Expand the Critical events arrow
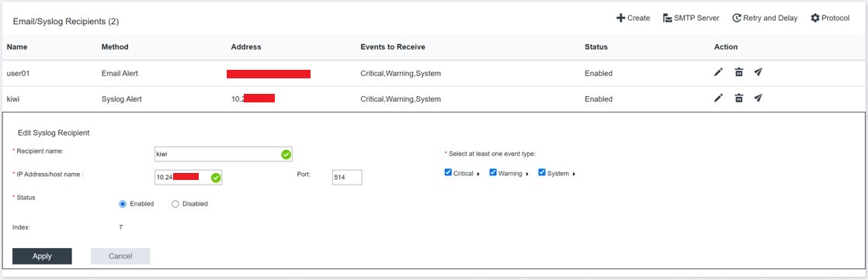 pyautogui.click(x=477, y=174)
